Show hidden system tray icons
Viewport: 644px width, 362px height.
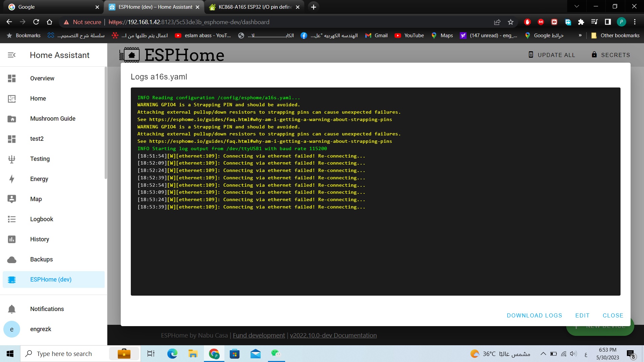click(543, 354)
